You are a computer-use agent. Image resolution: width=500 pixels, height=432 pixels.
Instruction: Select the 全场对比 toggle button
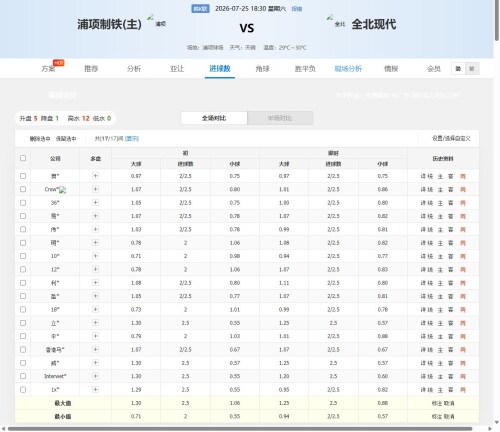(214, 118)
